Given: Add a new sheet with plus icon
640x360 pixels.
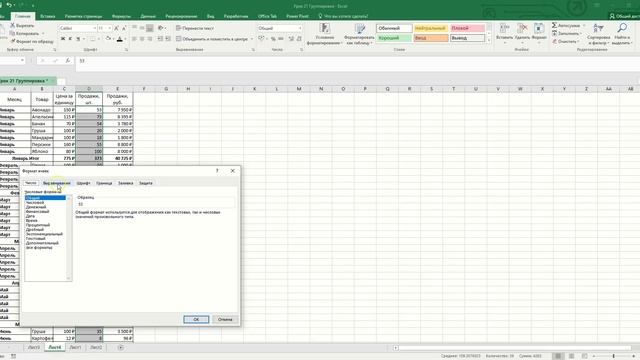Looking at the screenshot, I should (120, 347).
